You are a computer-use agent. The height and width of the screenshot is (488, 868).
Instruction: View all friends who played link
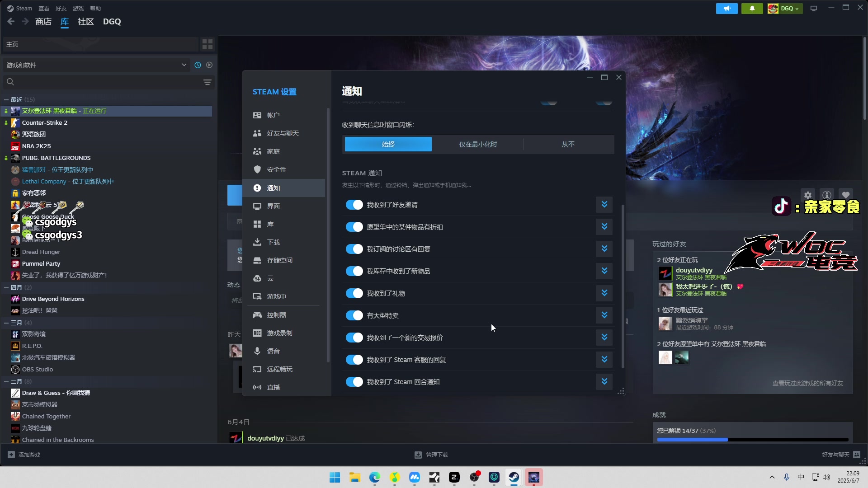tap(807, 383)
